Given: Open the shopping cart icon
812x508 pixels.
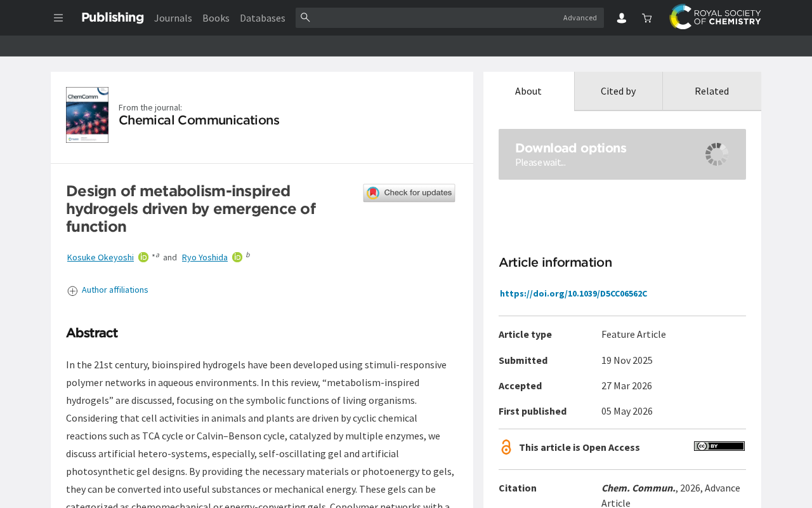Looking at the screenshot, I should tap(646, 18).
